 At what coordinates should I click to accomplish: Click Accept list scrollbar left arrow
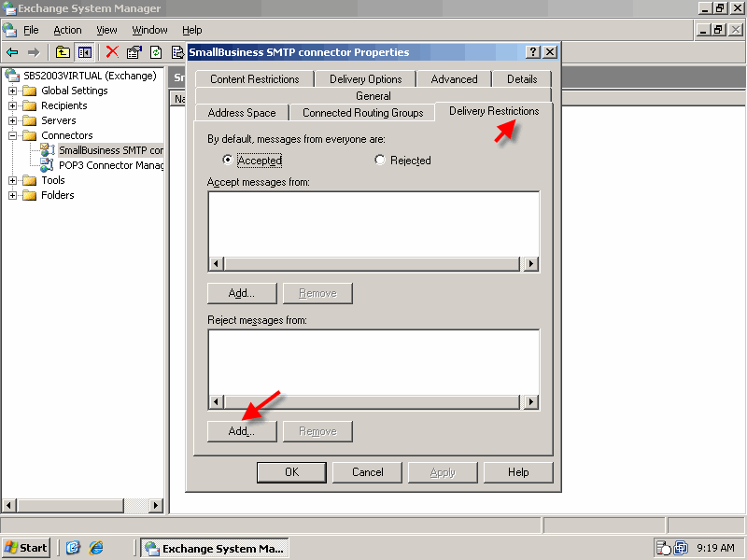tap(217, 264)
